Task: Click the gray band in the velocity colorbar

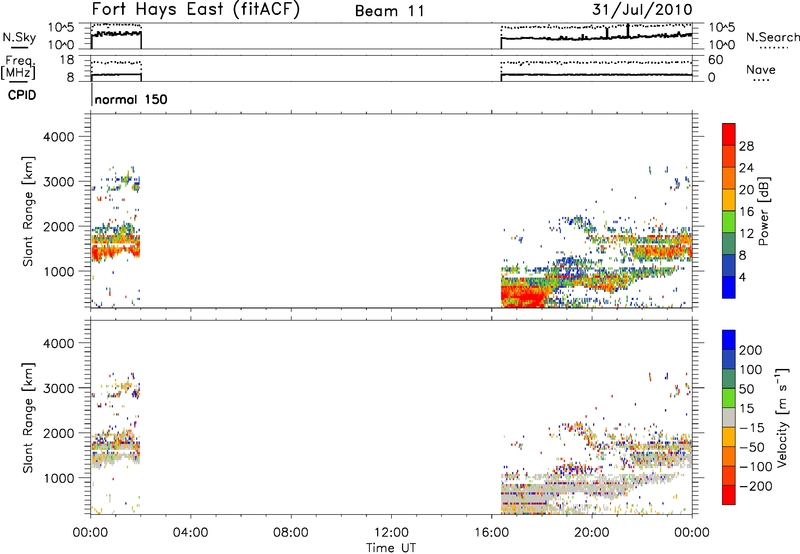Action: tap(729, 417)
